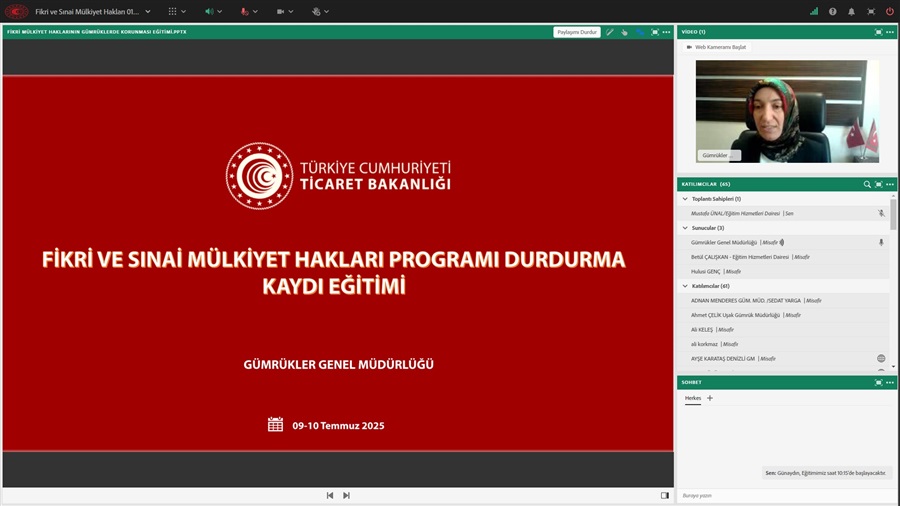Image resolution: width=900 pixels, height=506 pixels.
Task: Open Katılımcılar pod more options menu
Action: [890, 184]
